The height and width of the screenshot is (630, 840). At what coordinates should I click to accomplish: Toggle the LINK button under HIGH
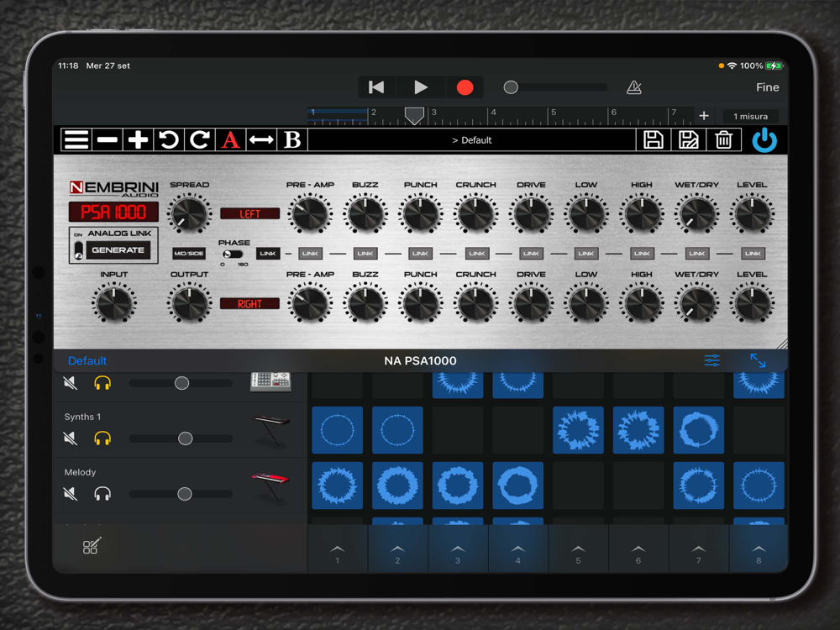642,254
